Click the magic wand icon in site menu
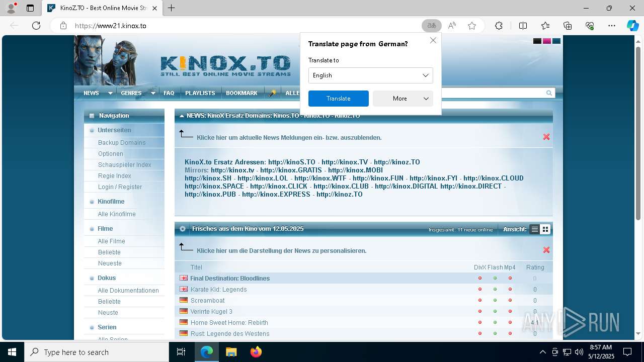 [x=272, y=93]
